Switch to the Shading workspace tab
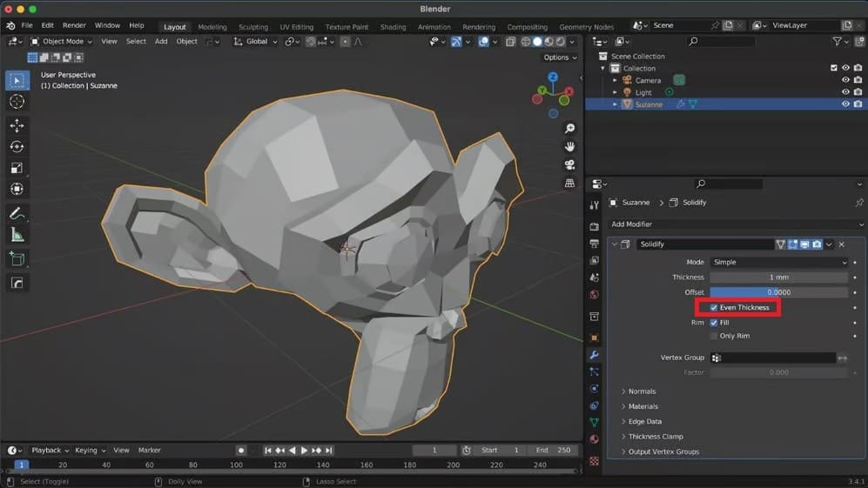The width and height of the screenshot is (868, 488). click(x=393, y=27)
